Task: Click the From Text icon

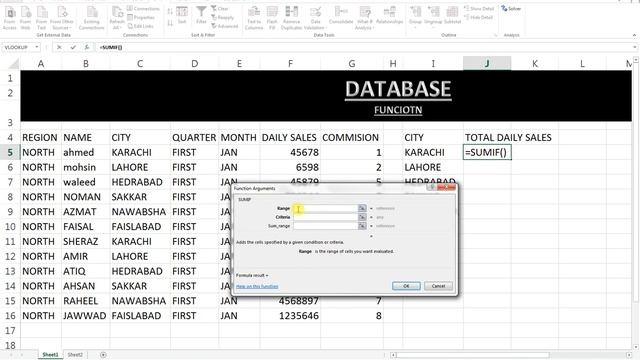Action: [41, 18]
